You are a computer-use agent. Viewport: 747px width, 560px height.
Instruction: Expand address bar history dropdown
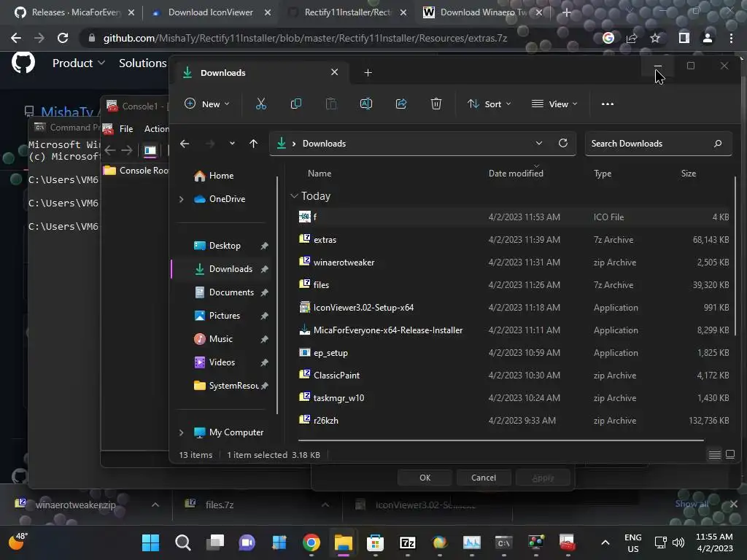(539, 144)
